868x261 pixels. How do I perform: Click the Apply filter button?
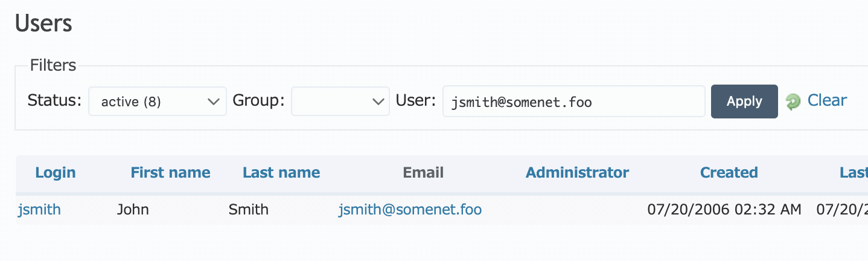[744, 101]
